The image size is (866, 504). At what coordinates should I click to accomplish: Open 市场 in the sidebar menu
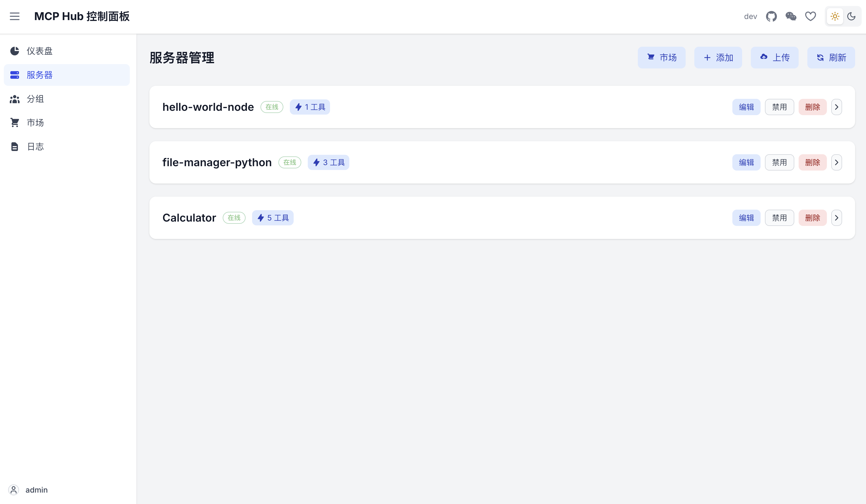tap(35, 123)
